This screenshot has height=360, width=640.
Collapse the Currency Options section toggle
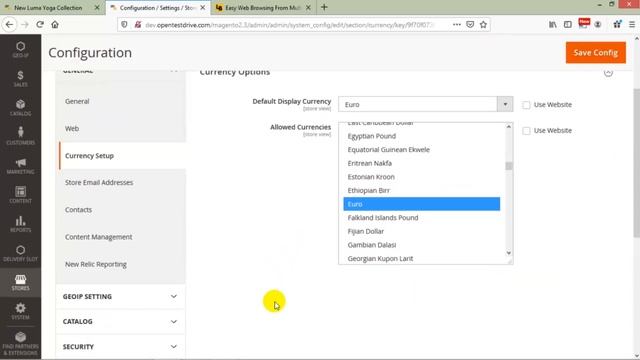point(608,72)
